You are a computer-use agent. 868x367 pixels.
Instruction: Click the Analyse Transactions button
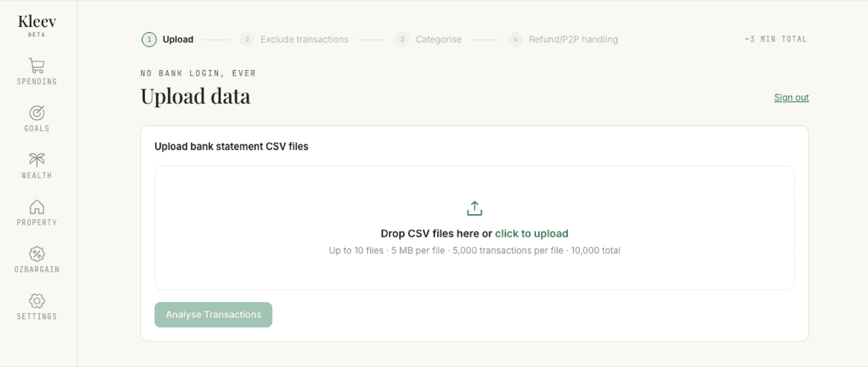pos(213,314)
